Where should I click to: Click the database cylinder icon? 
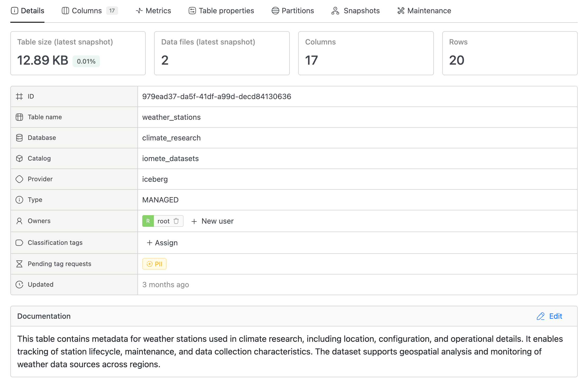click(x=19, y=138)
